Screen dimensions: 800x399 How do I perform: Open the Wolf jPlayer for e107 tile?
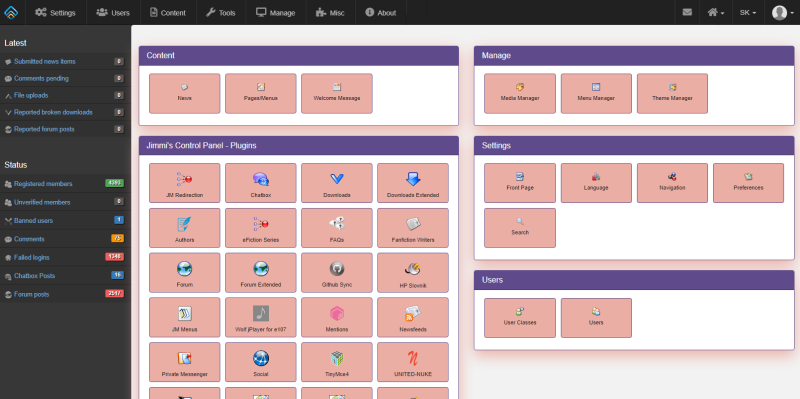click(261, 317)
